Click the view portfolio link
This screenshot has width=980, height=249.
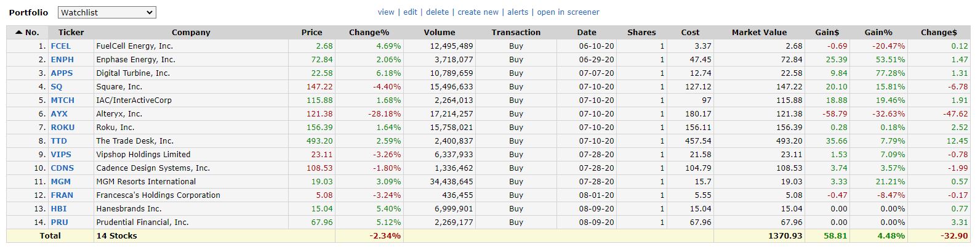pyautogui.click(x=386, y=12)
